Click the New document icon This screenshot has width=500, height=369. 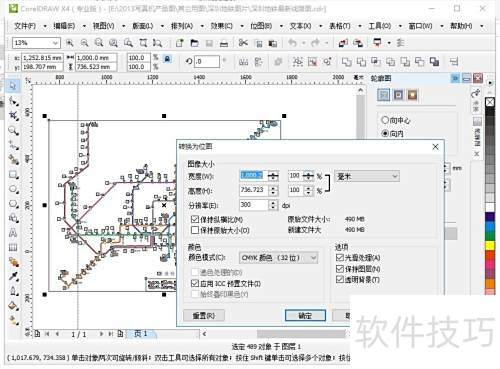[x=180, y=43]
